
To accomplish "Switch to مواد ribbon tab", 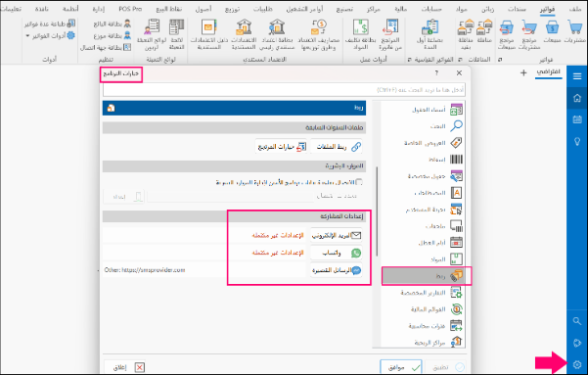I will (x=461, y=9).
